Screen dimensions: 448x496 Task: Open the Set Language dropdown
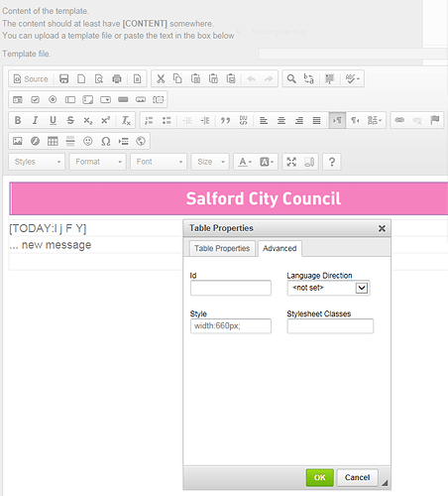tap(375, 120)
